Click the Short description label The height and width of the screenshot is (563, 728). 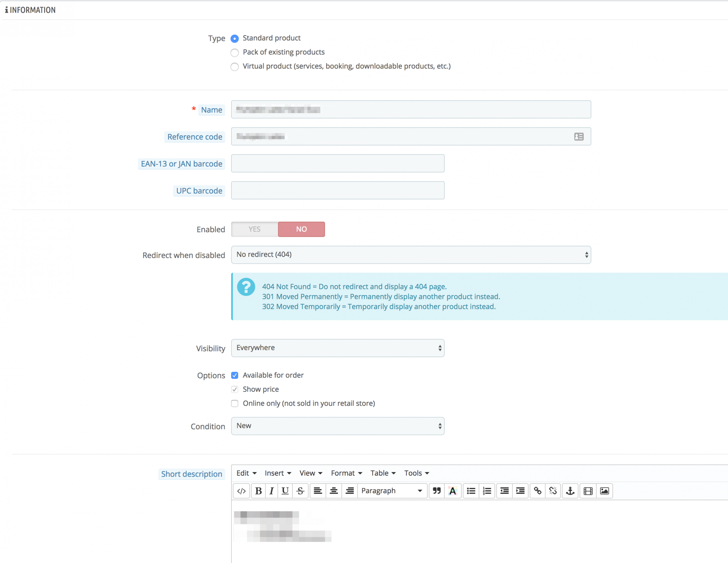click(191, 474)
